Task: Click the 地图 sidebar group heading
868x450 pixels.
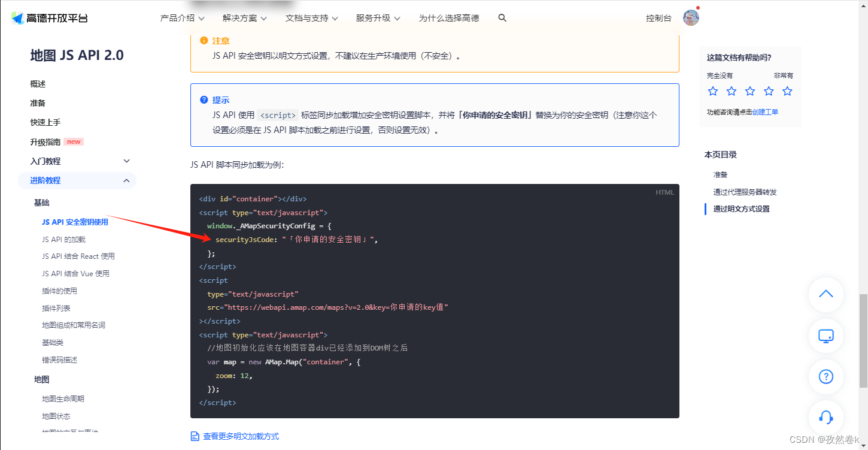Action: point(42,379)
